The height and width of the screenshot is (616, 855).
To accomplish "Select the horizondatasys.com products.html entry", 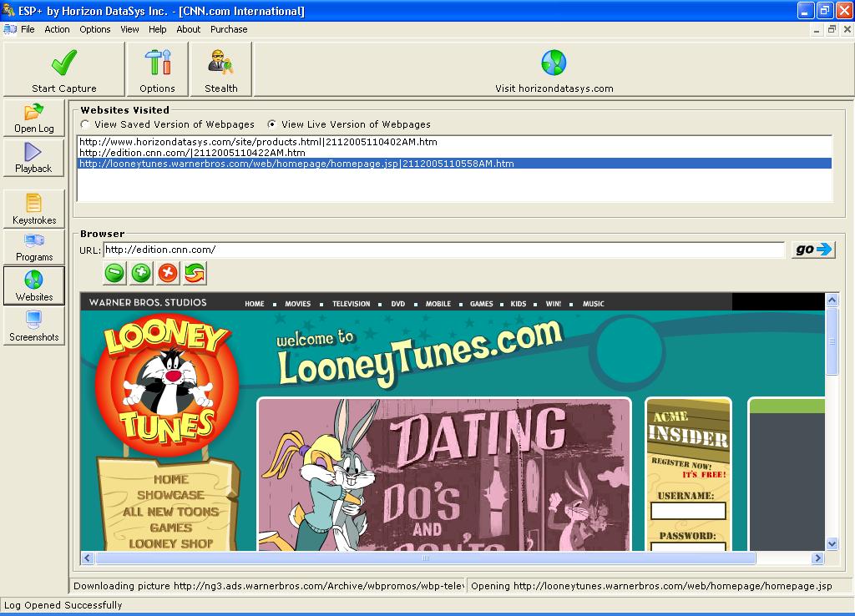I will 454,142.
